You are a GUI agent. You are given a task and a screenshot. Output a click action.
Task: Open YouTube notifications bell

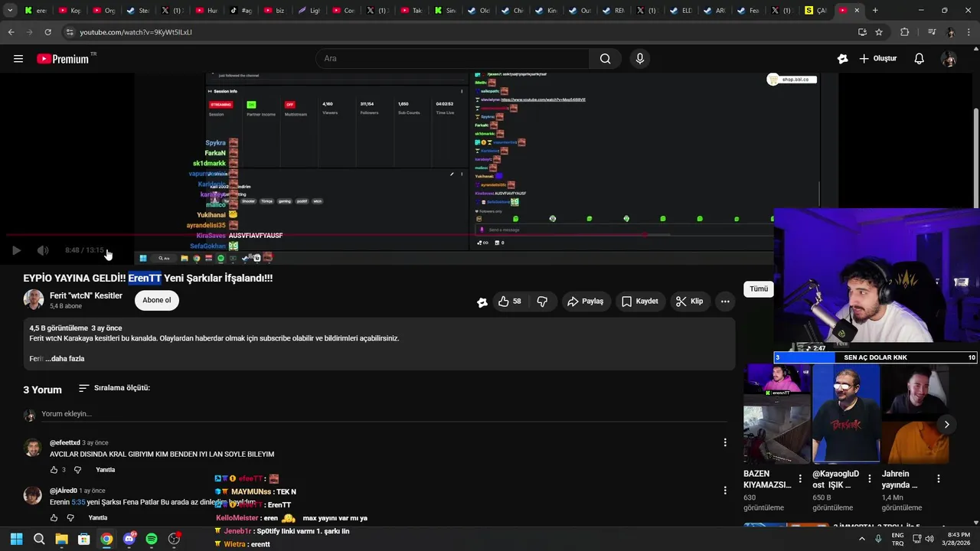(919, 59)
